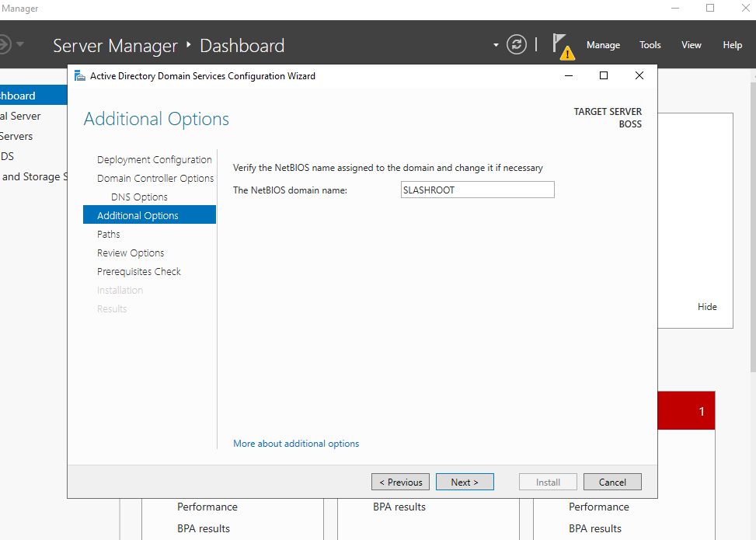Open the Notifications flag with warning
The image size is (756, 540).
click(x=562, y=45)
